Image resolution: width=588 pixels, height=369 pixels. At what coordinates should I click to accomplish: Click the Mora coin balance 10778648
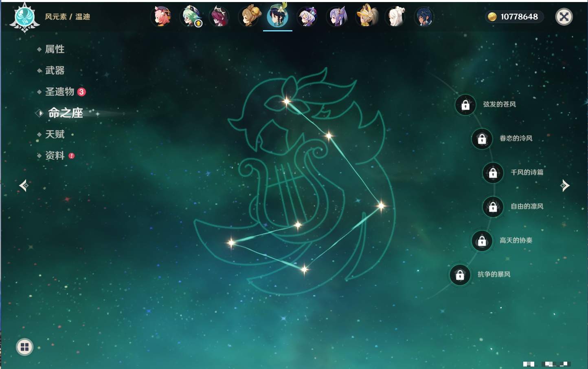514,17
